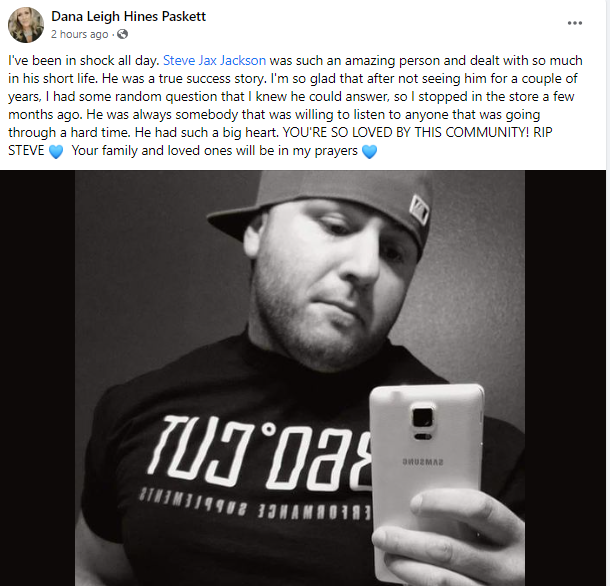This screenshot has height=586, width=610.
Task: Click the mirrored '360 CUT' shirt logo
Action: (x=259, y=452)
